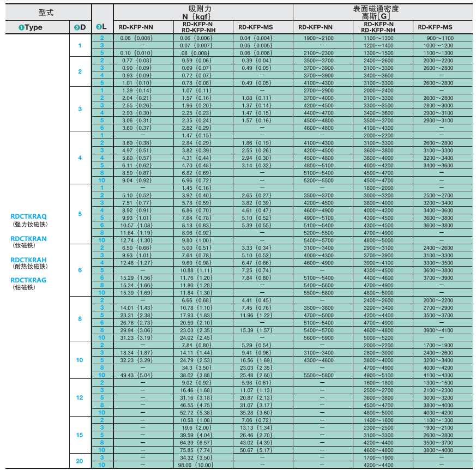476x470 pixels.
Task: Click the circled 3 marker beside L
Action: pos(98,26)
